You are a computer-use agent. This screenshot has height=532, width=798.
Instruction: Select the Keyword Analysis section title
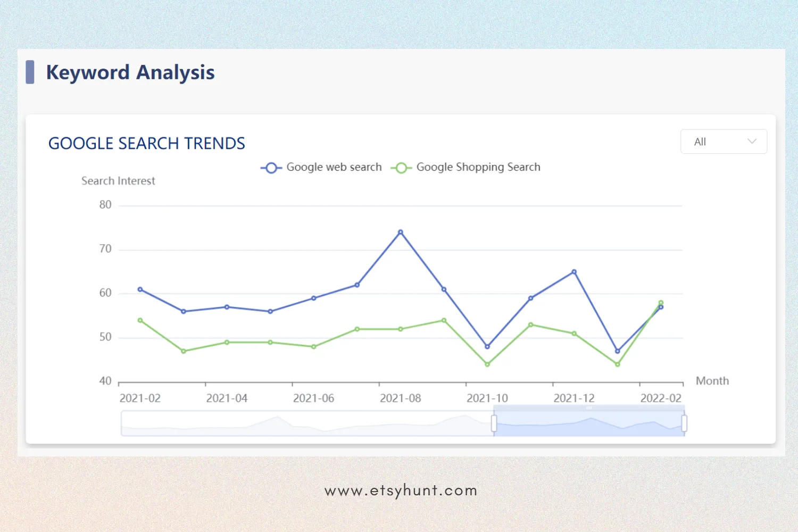(130, 72)
